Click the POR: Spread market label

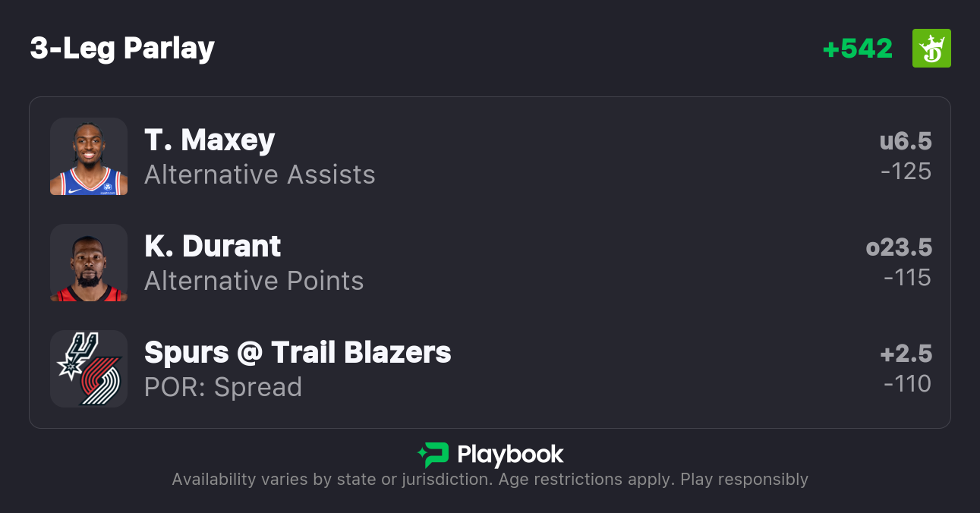(223, 387)
